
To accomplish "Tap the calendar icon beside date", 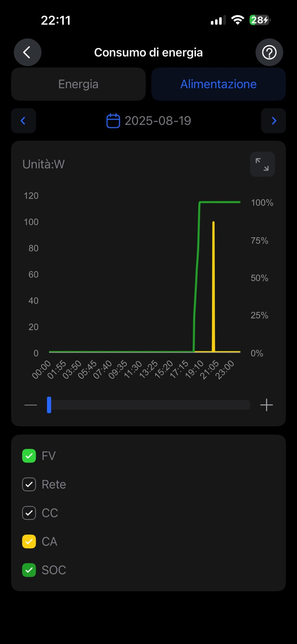I will pos(113,121).
